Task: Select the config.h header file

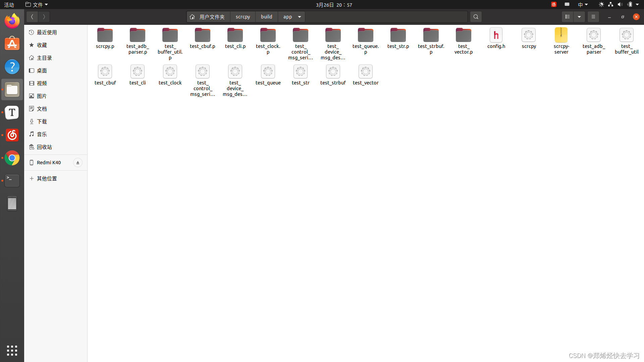Action: tap(496, 39)
